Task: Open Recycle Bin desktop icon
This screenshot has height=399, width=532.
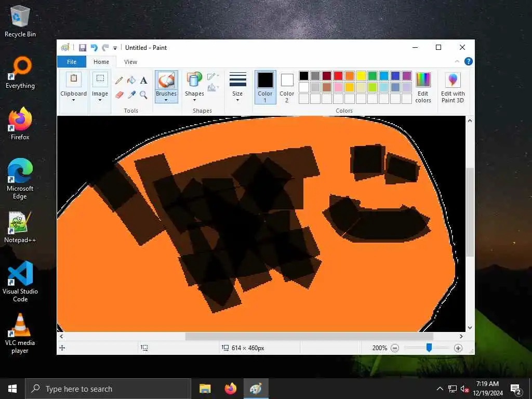Action: 20,21
